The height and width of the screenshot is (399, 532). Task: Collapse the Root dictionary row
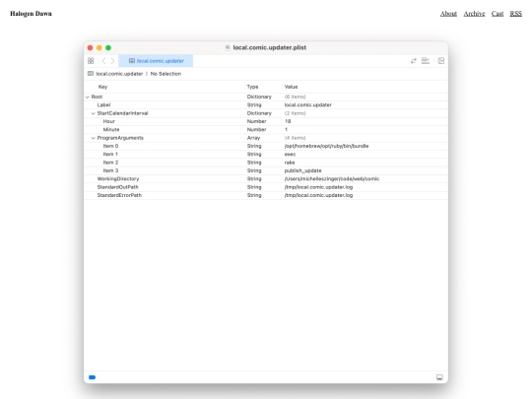click(x=88, y=97)
